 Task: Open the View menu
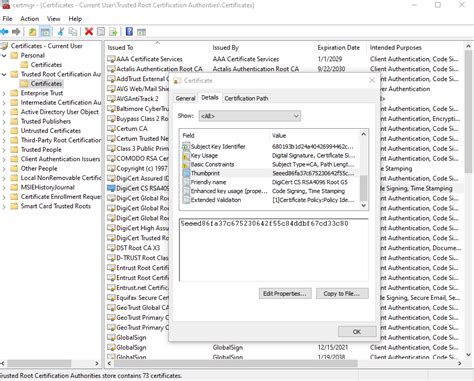click(53, 19)
